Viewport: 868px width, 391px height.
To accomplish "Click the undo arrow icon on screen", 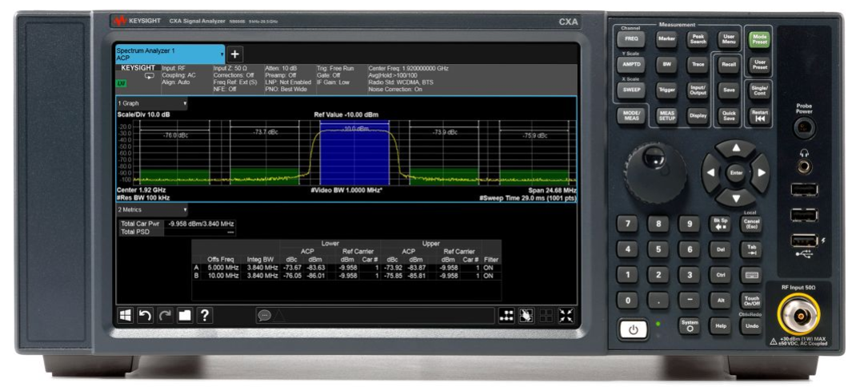I will point(145,315).
